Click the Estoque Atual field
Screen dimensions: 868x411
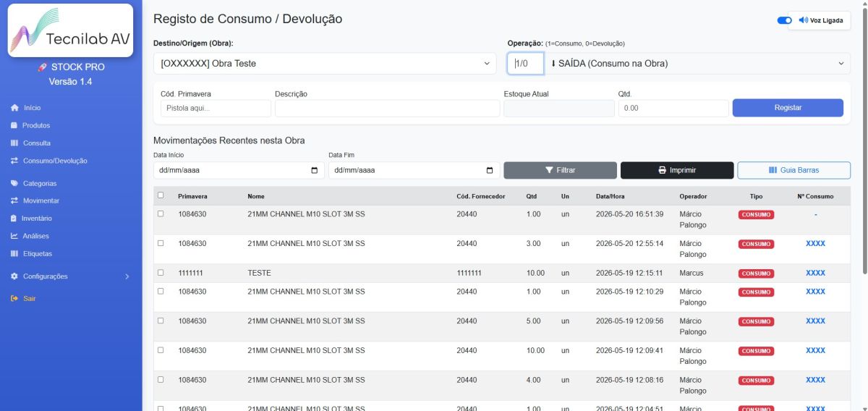558,108
